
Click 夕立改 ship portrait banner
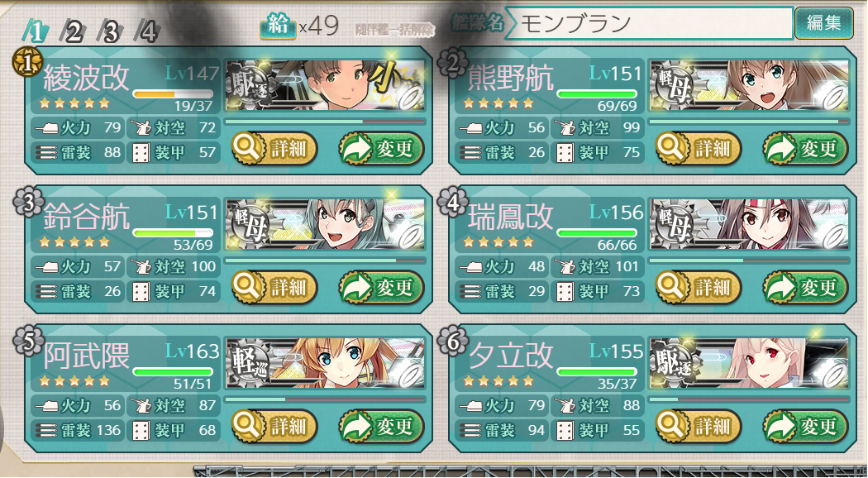point(749,362)
